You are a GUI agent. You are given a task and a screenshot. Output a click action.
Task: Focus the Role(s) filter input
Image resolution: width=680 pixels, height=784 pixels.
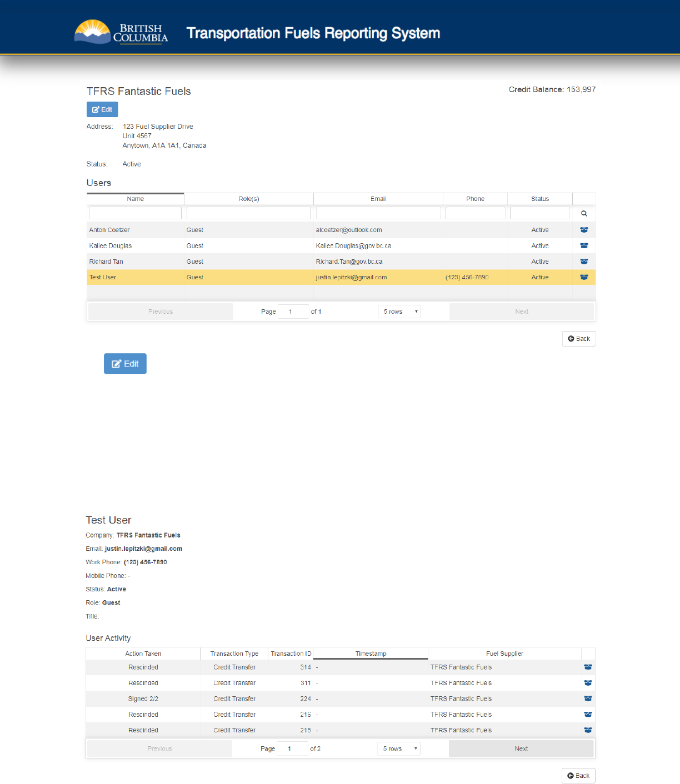pyautogui.click(x=249, y=213)
